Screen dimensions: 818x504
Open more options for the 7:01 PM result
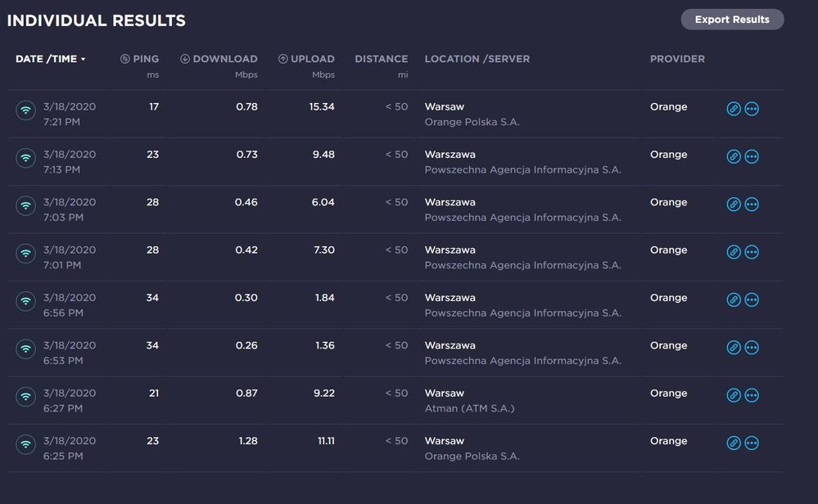pyautogui.click(x=752, y=252)
